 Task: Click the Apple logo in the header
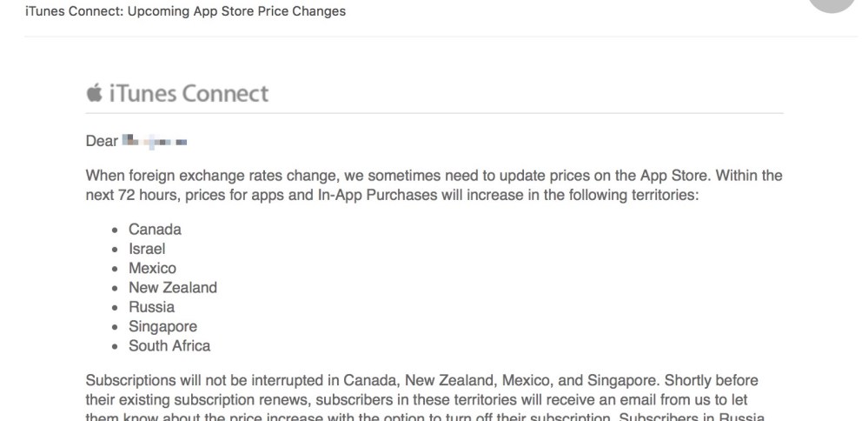(x=95, y=93)
